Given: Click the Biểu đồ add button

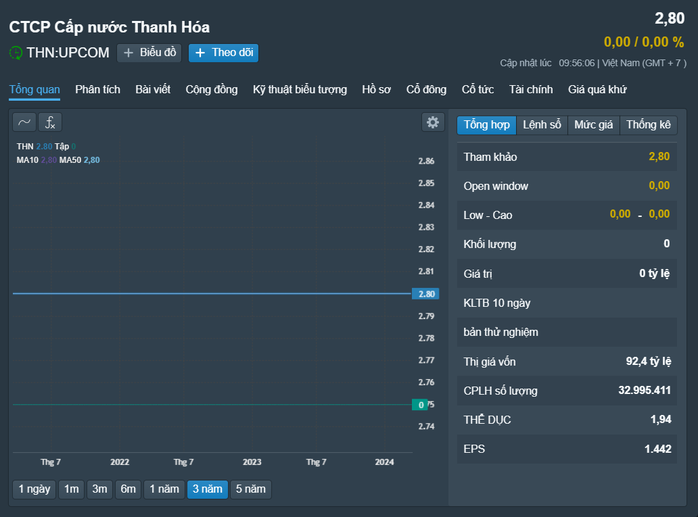Looking at the screenshot, I should (149, 53).
